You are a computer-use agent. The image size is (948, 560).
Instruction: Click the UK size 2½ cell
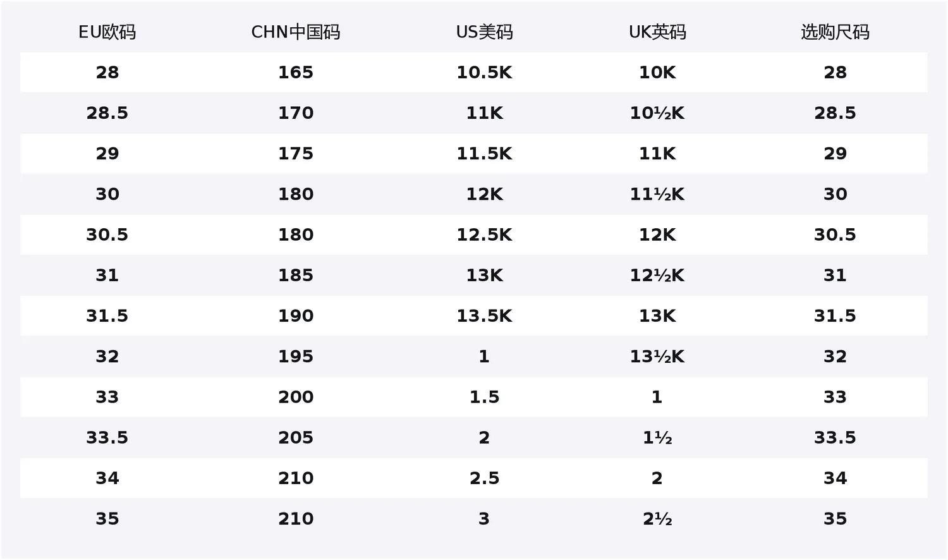(x=657, y=519)
